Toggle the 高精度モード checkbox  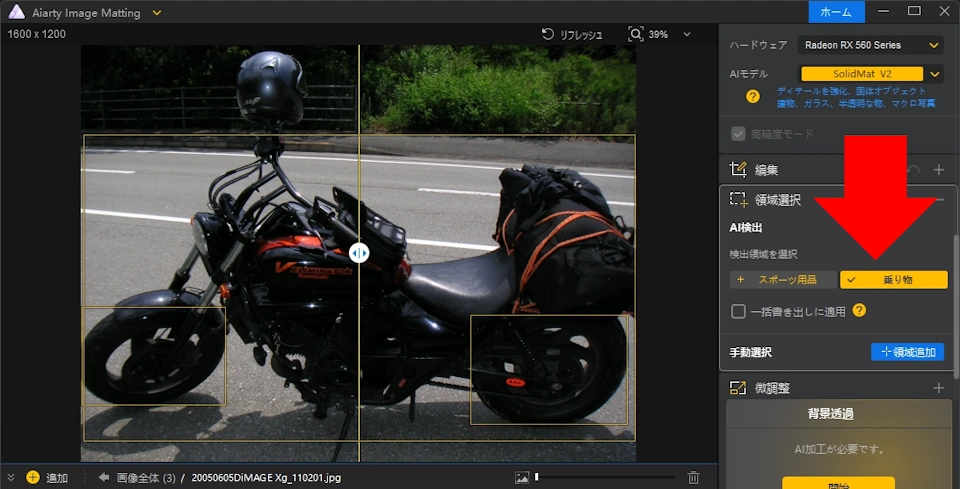pyautogui.click(x=738, y=134)
